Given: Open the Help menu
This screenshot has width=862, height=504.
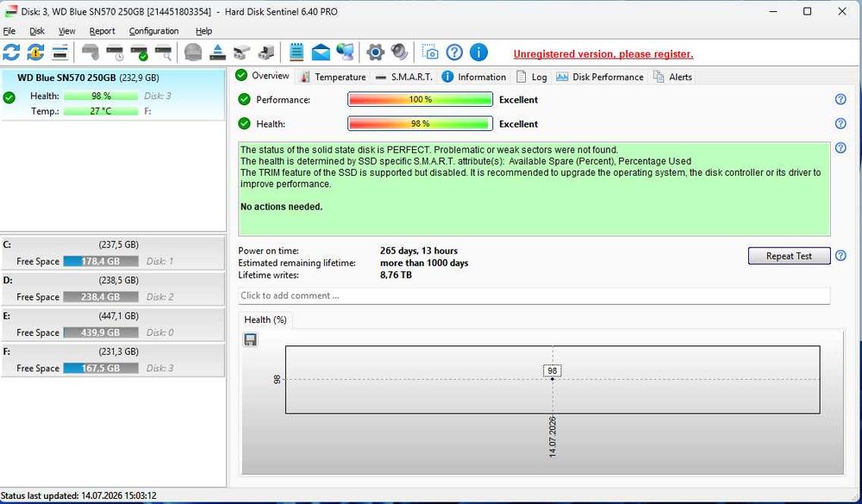Looking at the screenshot, I should (x=203, y=31).
